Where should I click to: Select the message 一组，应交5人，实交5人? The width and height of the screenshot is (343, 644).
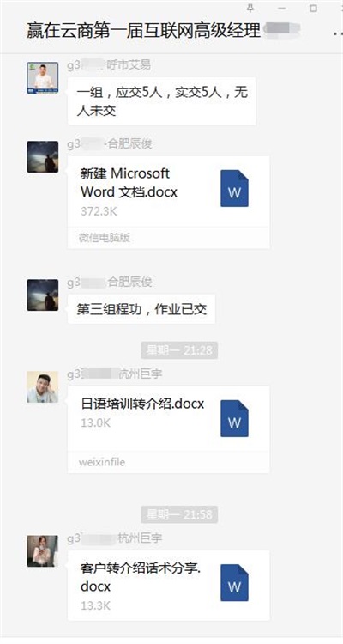pyautogui.click(x=162, y=101)
